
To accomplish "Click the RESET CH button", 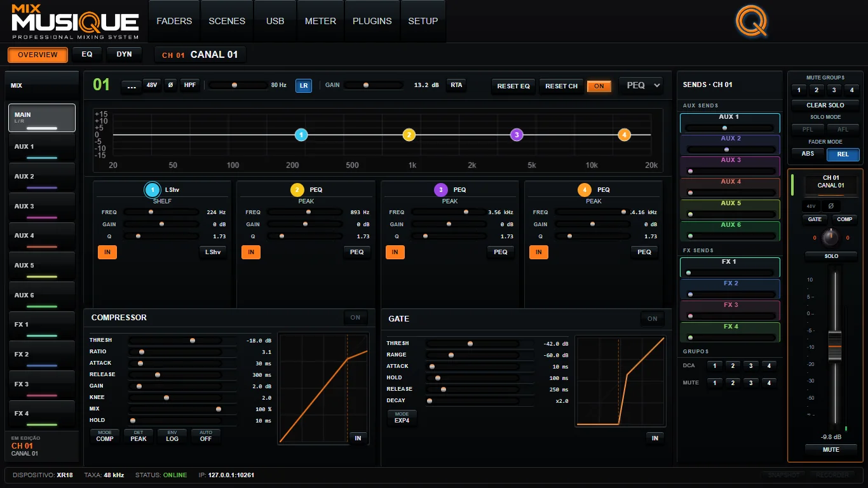I will (562, 86).
